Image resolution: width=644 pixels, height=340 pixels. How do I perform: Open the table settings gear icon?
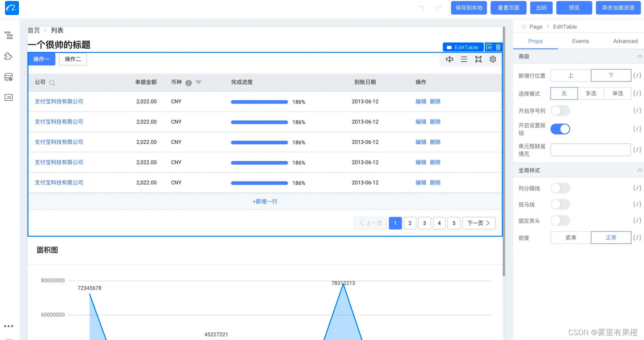[493, 59]
